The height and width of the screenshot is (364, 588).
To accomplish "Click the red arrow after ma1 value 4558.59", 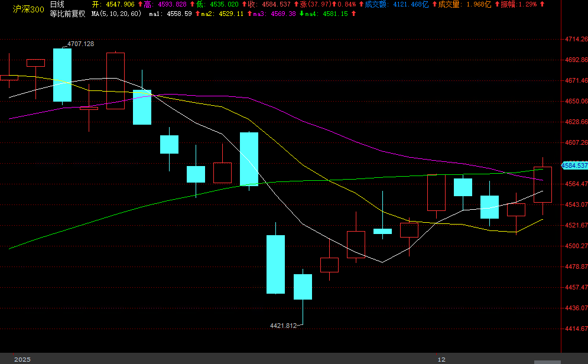I will [196, 13].
